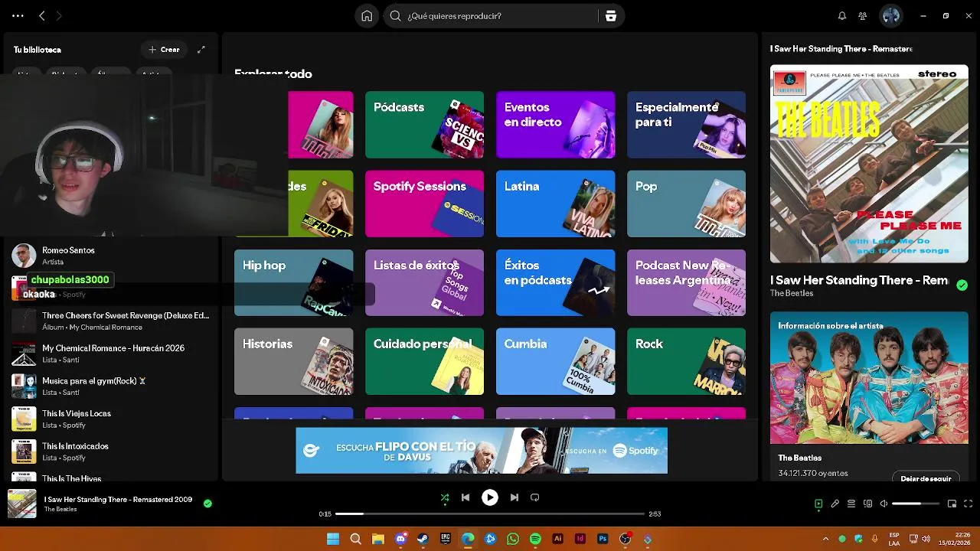
Task: Open Three Cheers for Sweet Revenge album
Action: [x=111, y=321]
